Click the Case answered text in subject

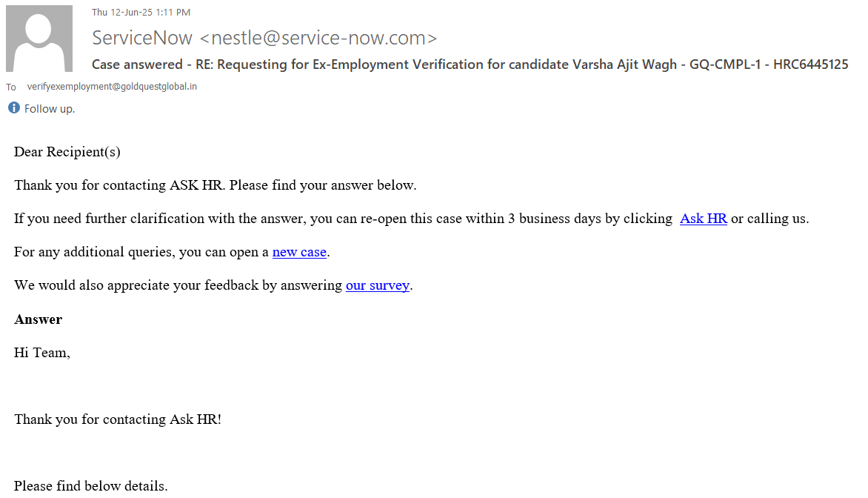tap(137, 64)
